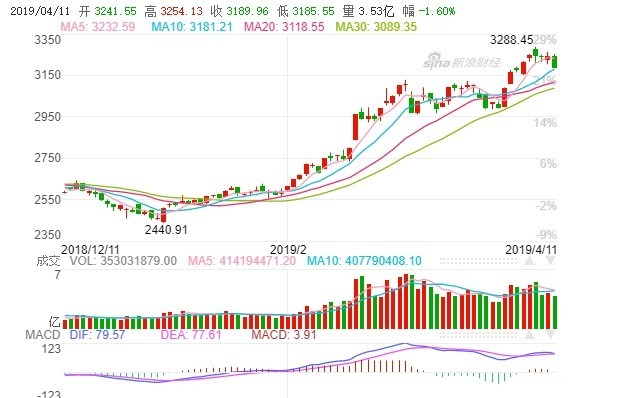Click the open price 3241.55
The width and height of the screenshot is (621, 398).
click(x=115, y=11)
